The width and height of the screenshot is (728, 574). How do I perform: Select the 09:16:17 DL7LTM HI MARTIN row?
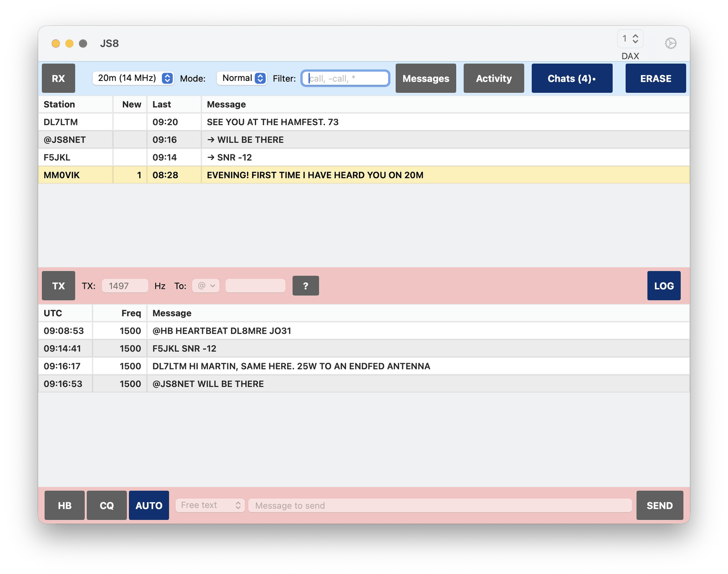(364, 366)
